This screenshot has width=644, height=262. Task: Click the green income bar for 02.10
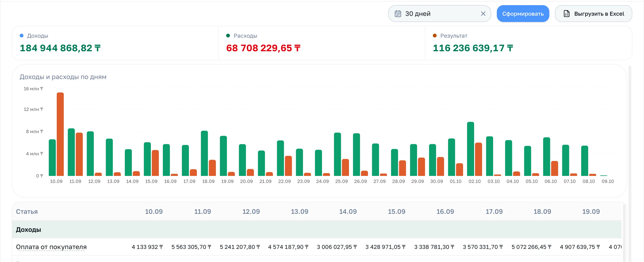pyautogui.click(x=470, y=149)
